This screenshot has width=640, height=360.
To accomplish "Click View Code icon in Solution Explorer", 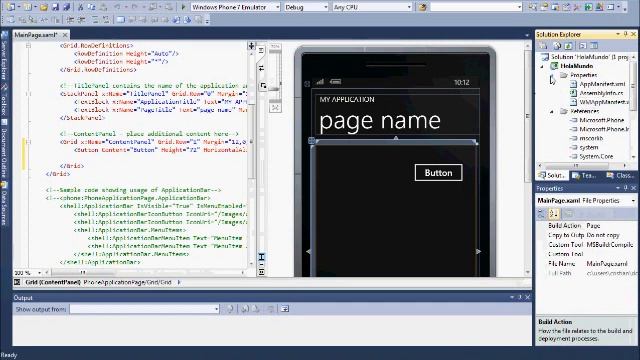I will coord(583,46).
